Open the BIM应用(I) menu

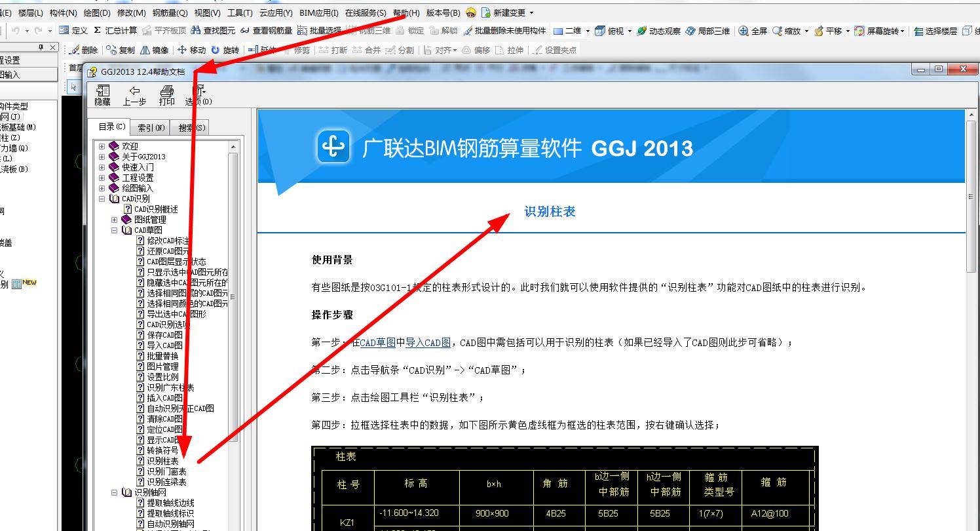[318, 12]
